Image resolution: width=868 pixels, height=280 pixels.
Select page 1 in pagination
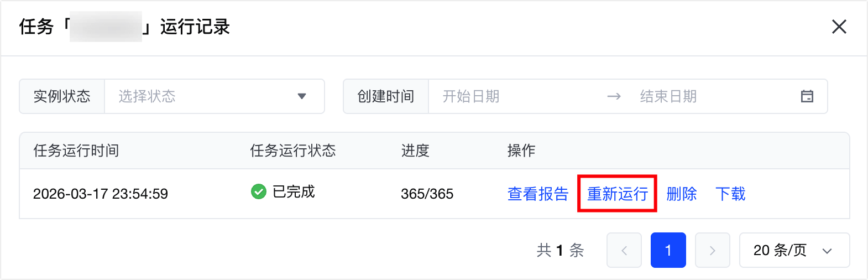click(x=668, y=250)
